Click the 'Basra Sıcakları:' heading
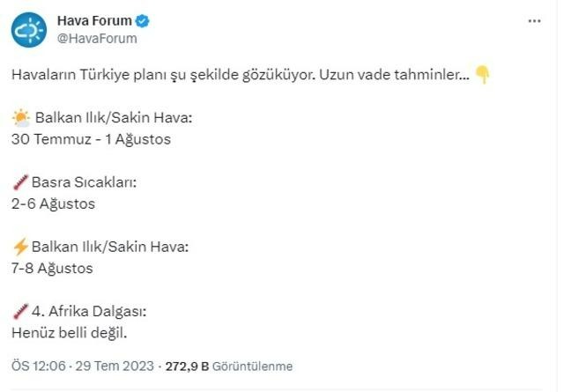Image resolution: width=564 pixels, height=392 pixels. click(x=85, y=182)
